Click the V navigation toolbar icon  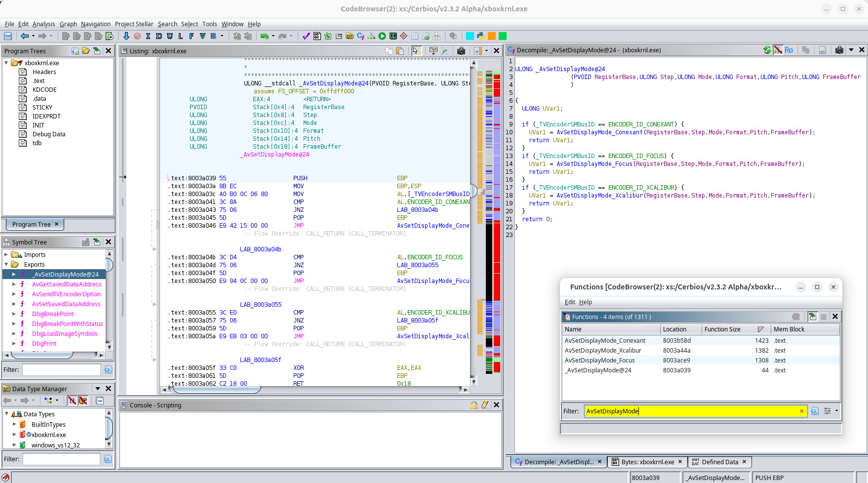tap(202, 36)
